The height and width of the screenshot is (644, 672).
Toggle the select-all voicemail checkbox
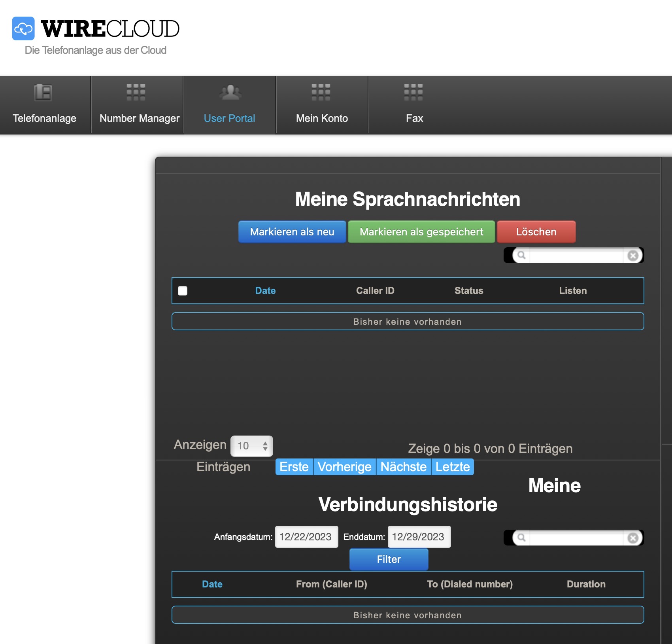183,291
